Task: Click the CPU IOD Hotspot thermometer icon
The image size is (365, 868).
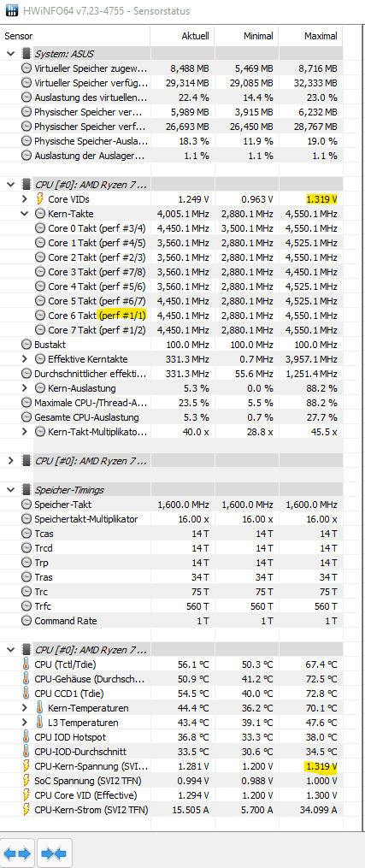Action: click(x=26, y=737)
